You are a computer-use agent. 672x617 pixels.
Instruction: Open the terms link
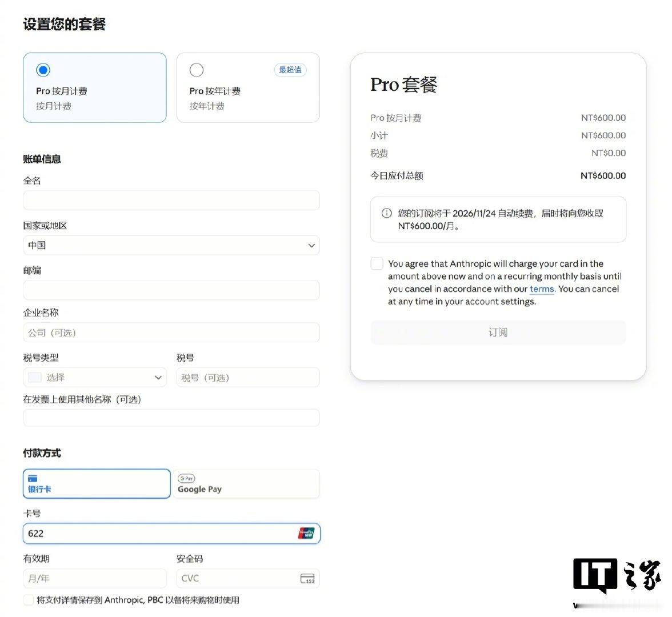click(x=542, y=289)
